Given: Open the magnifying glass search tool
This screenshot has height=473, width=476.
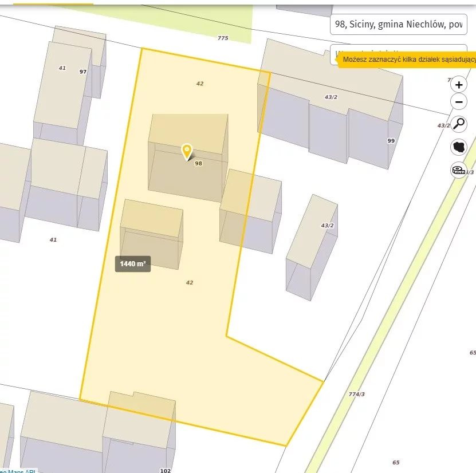Looking at the screenshot, I should coord(459,124).
